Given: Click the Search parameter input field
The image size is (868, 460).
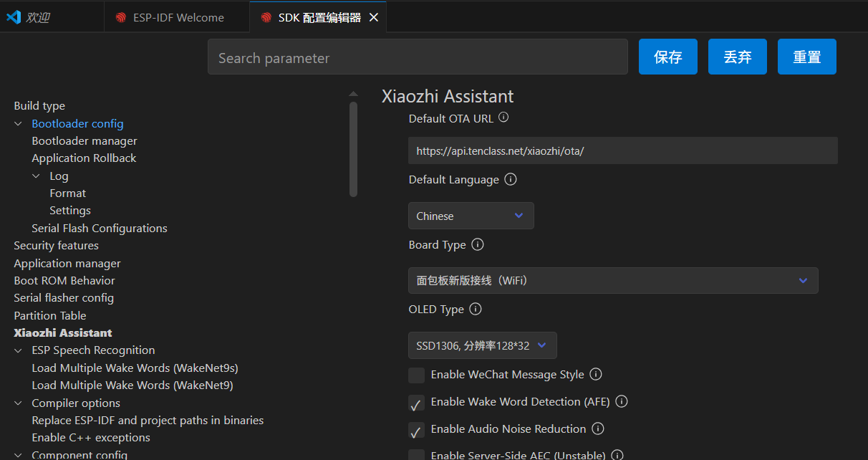Looking at the screenshot, I should [418, 57].
